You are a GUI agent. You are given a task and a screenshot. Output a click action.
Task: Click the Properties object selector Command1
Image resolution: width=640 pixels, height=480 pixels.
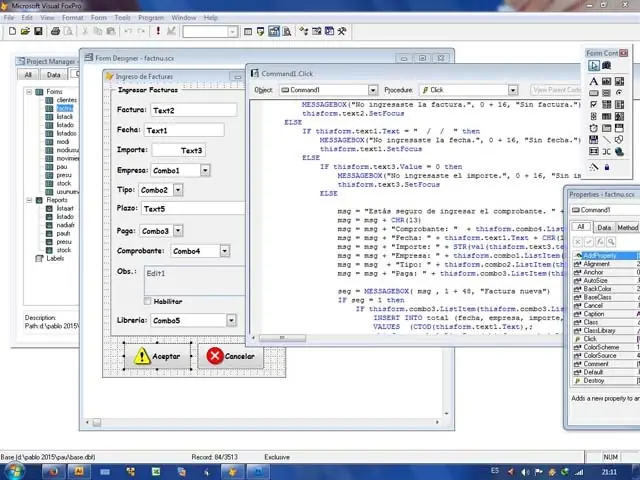[x=604, y=210]
